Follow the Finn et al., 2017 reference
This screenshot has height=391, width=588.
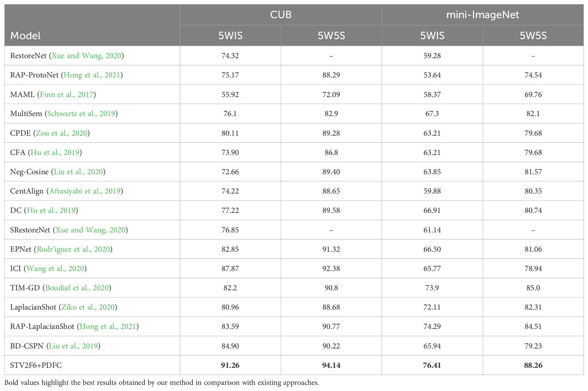tap(66, 94)
